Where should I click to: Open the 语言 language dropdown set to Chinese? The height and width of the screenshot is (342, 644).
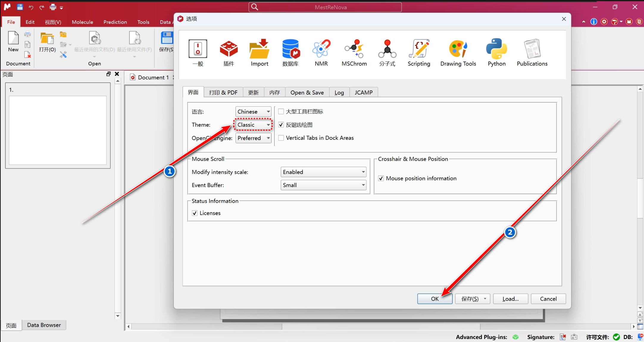(253, 112)
